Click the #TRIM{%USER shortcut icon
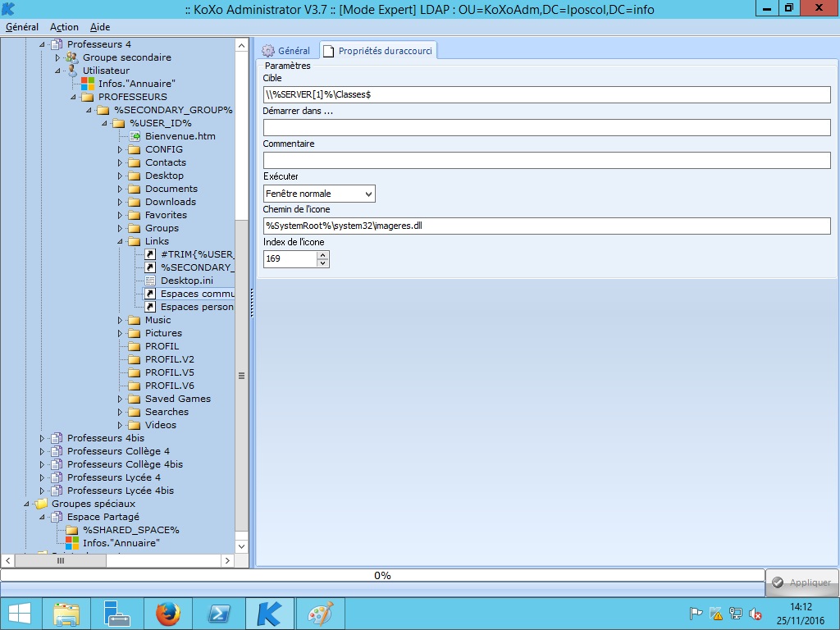840x630 pixels. click(151, 254)
